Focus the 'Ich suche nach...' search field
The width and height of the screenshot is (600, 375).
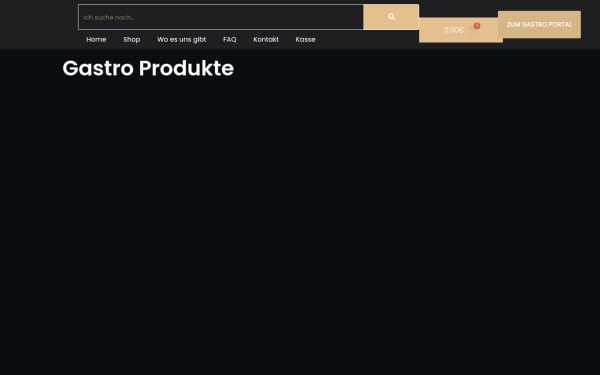221,17
